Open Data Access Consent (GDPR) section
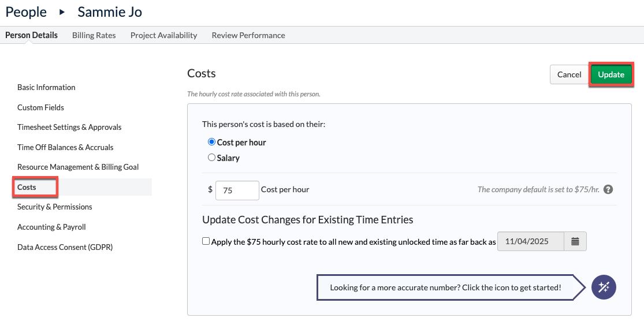The width and height of the screenshot is (644, 329). [65, 247]
